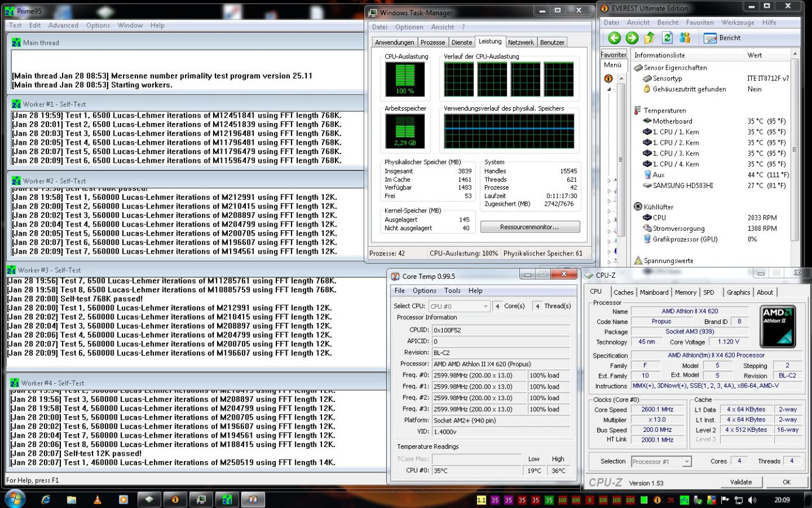
Task: Open the Bericht report wizard in EVEREST
Action: click(x=722, y=38)
